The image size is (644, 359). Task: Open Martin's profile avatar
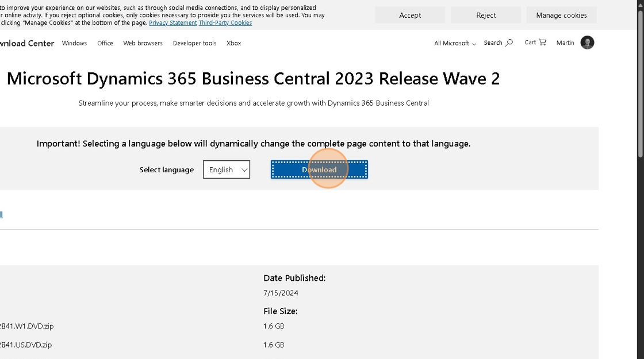[x=587, y=43]
